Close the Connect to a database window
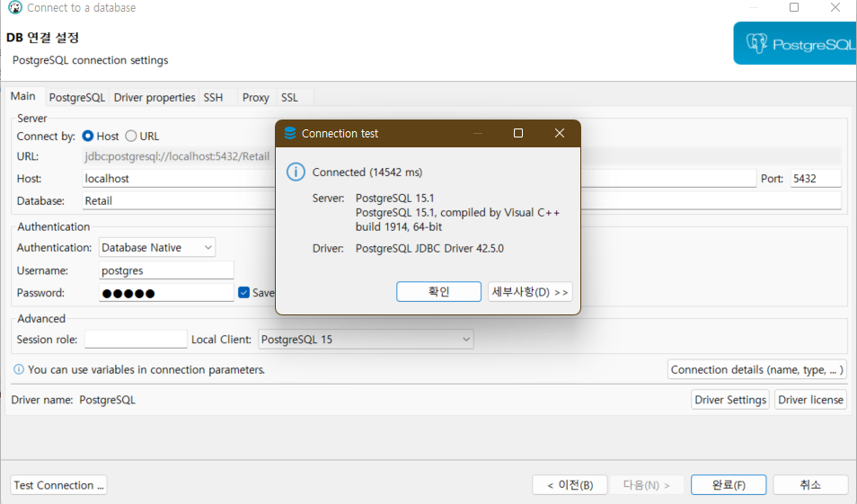Viewport: 857px width, 504px height. click(x=835, y=7)
